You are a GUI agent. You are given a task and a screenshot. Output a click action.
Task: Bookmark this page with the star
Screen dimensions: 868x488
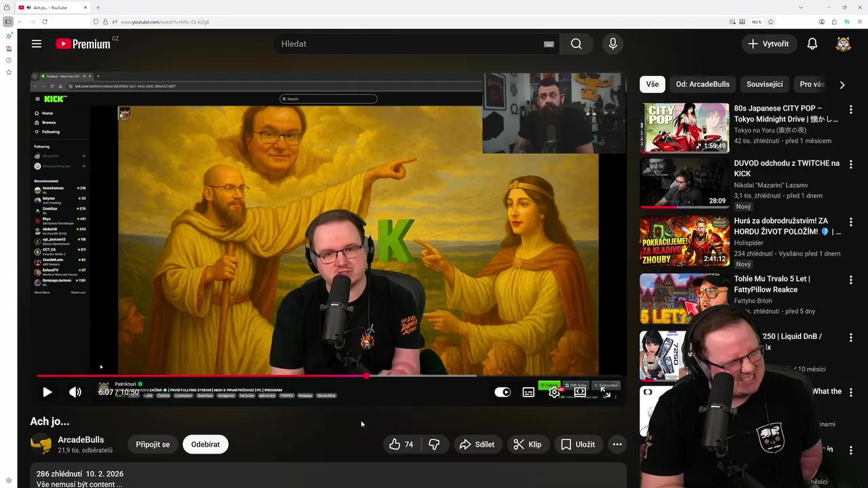[771, 22]
